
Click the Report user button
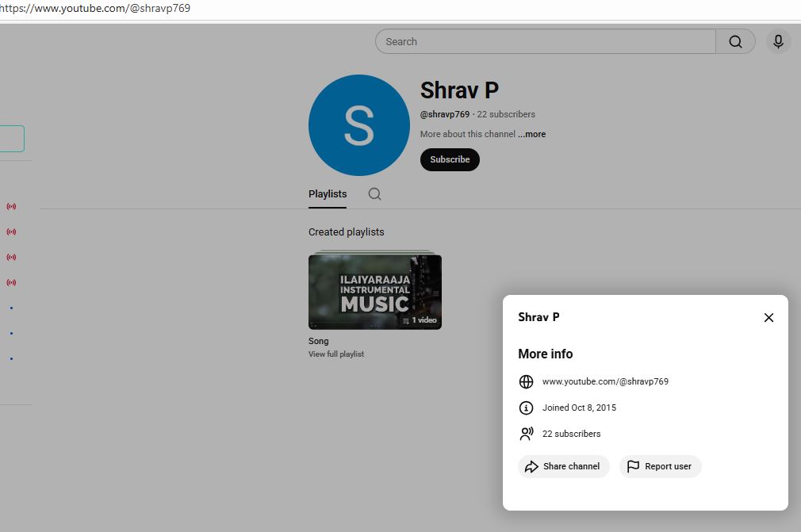660,466
